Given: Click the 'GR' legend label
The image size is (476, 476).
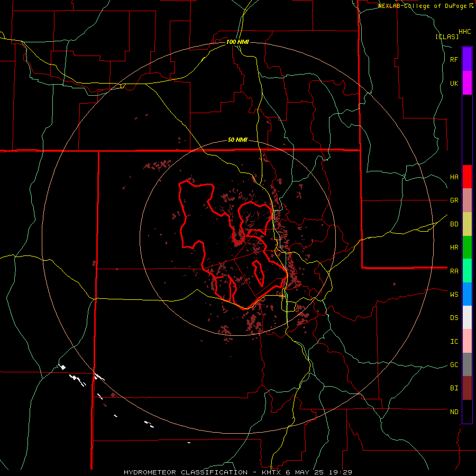Looking at the screenshot, I should [x=454, y=200].
